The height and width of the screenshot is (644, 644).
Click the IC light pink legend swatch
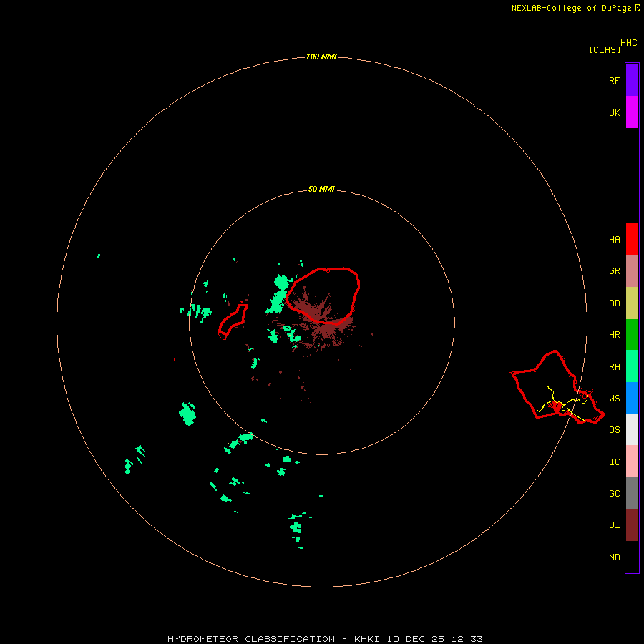pos(632,462)
